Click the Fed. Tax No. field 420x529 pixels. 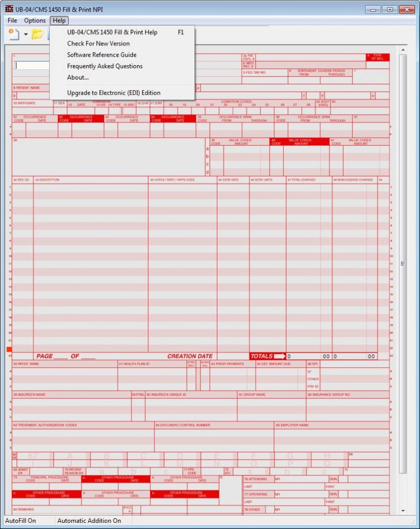pos(265,80)
